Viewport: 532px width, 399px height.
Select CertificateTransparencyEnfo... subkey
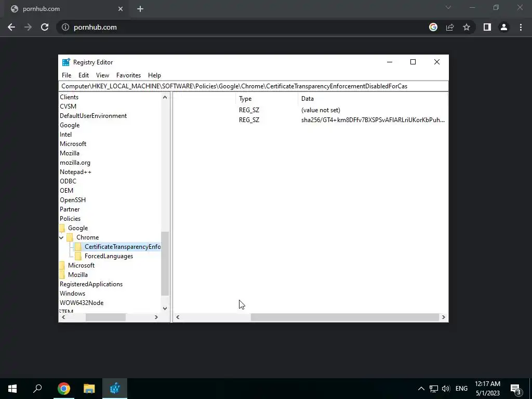pos(123,247)
